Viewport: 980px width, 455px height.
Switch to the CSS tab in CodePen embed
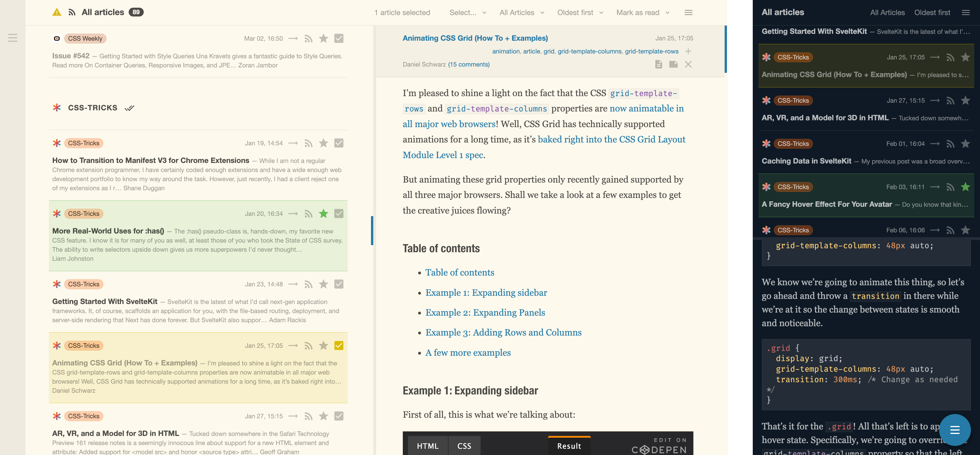pos(464,446)
